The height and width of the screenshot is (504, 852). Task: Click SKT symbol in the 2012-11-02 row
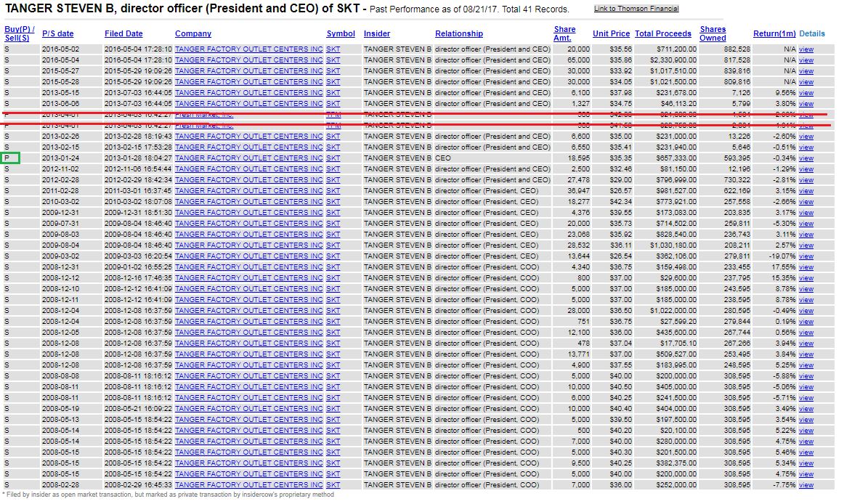tap(333, 169)
